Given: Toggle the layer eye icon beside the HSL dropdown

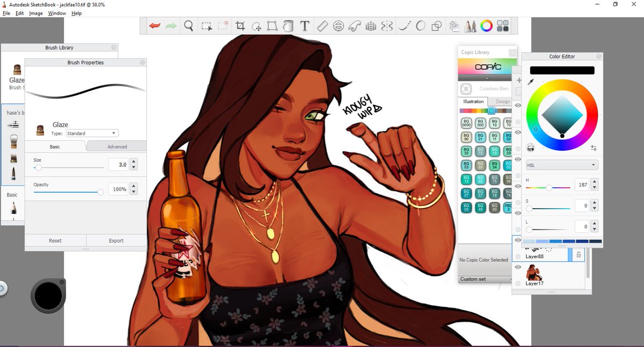Looking at the screenshot, I should point(518,159).
